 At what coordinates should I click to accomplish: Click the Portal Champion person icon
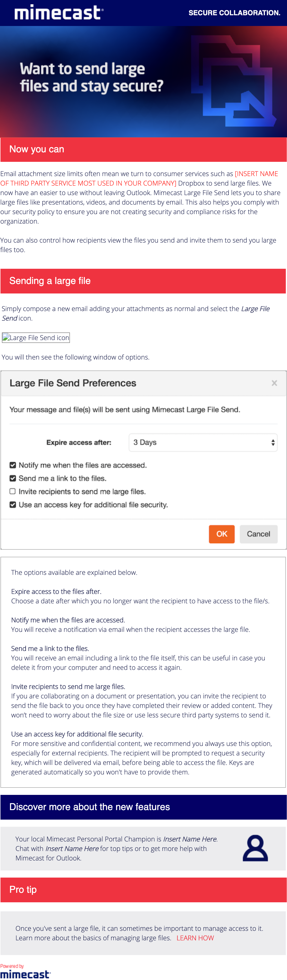coord(255,848)
